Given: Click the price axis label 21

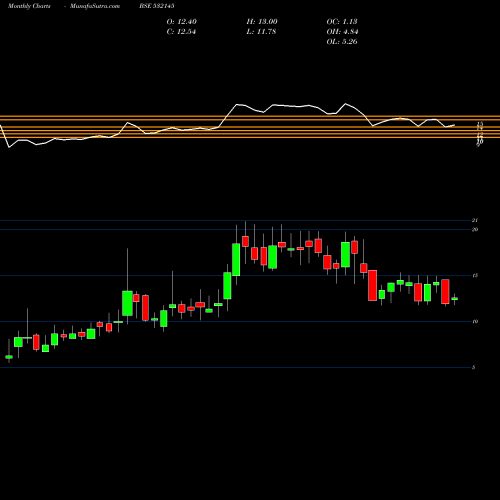Looking at the screenshot, I should click(475, 220).
